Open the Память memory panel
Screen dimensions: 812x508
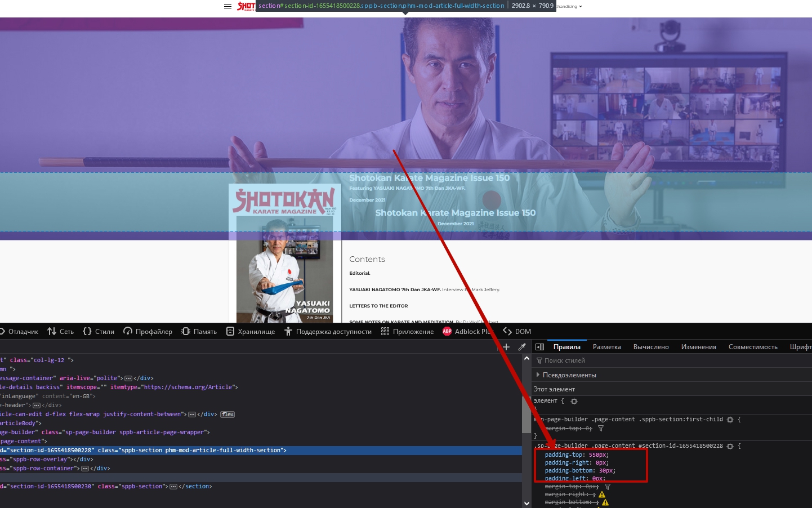pyautogui.click(x=199, y=332)
